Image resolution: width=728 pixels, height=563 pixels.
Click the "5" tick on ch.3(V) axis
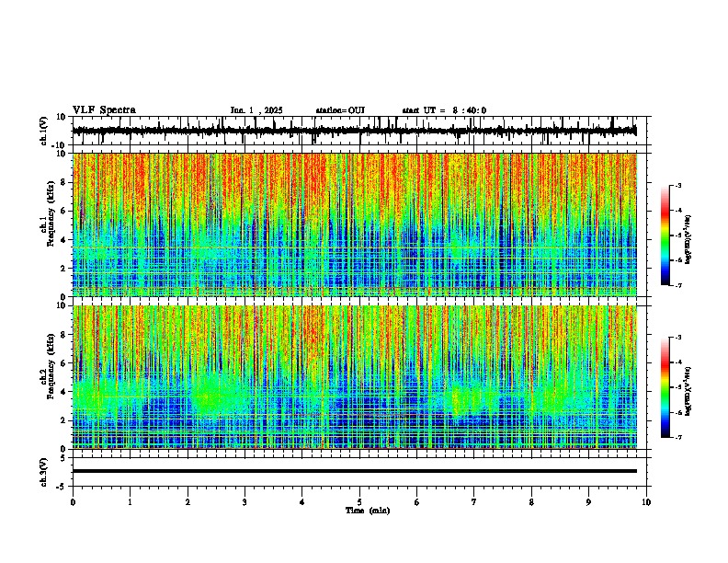[x=64, y=457]
